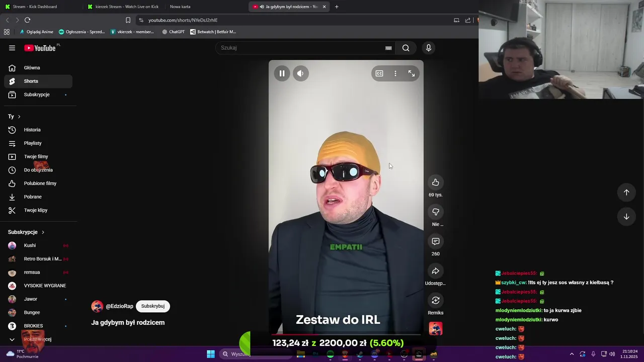Open the on-screen keyboard in search box
The width and height of the screenshot is (644, 362).
(x=388, y=48)
